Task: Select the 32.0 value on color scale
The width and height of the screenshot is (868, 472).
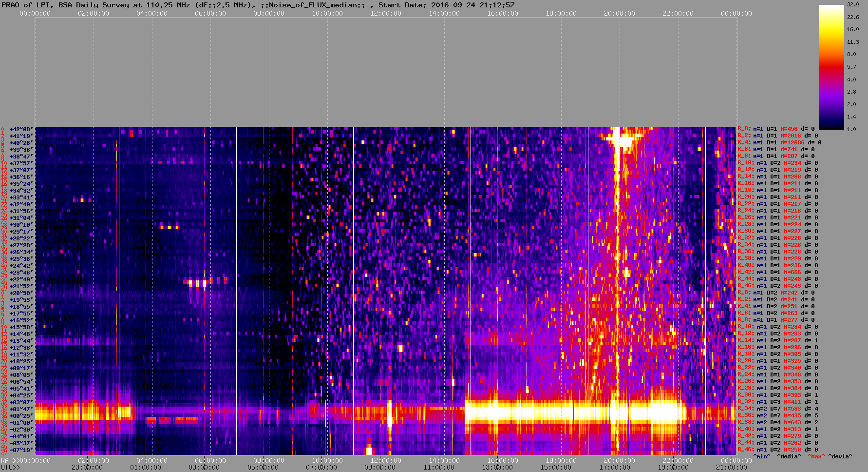Action: coord(853,4)
